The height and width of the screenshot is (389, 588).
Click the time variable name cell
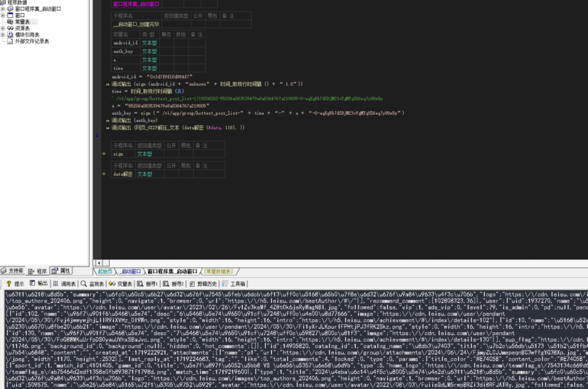126,68
